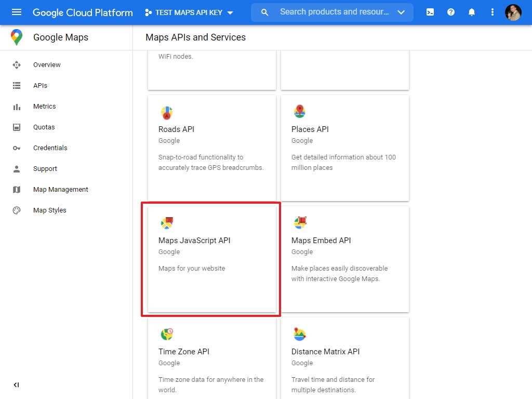Click 'Time zone data for anywhere' description

point(211,384)
